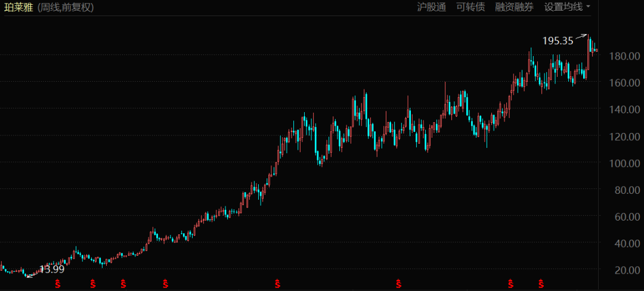Click the 195.35 high price label
This screenshot has height=291, width=644.
[x=558, y=41]
